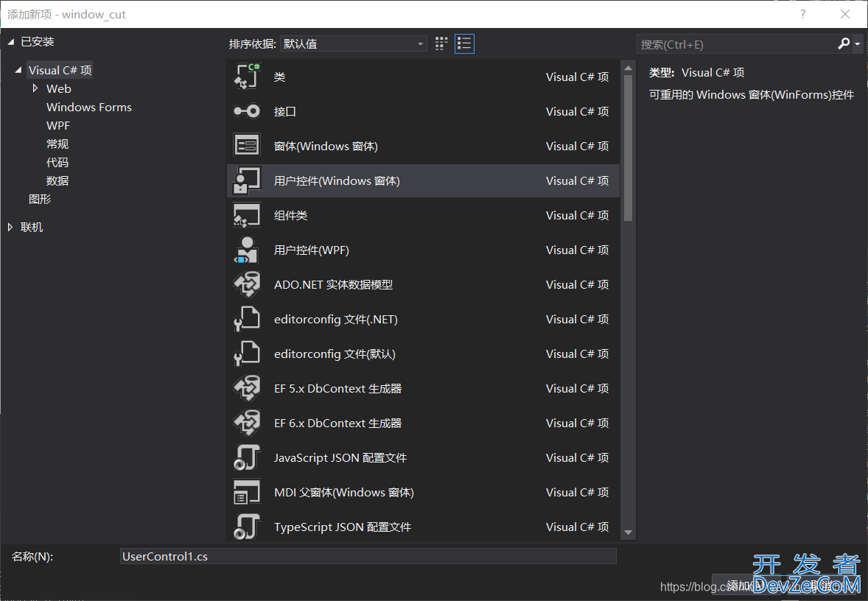This screenshot has height=601, width=868.
Task: Select the 代码 code category
Action: 57,162
